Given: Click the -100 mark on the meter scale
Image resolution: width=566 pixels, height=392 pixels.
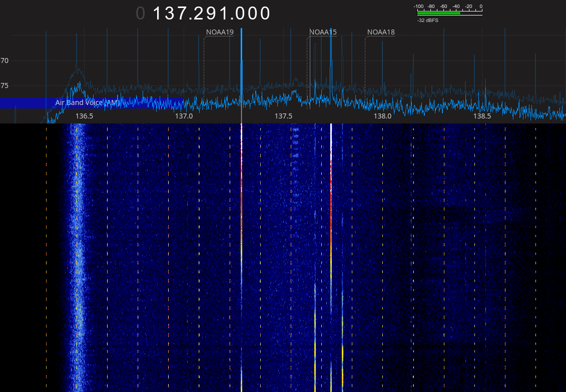Looking at the screenshot, I should click(419, 6).
